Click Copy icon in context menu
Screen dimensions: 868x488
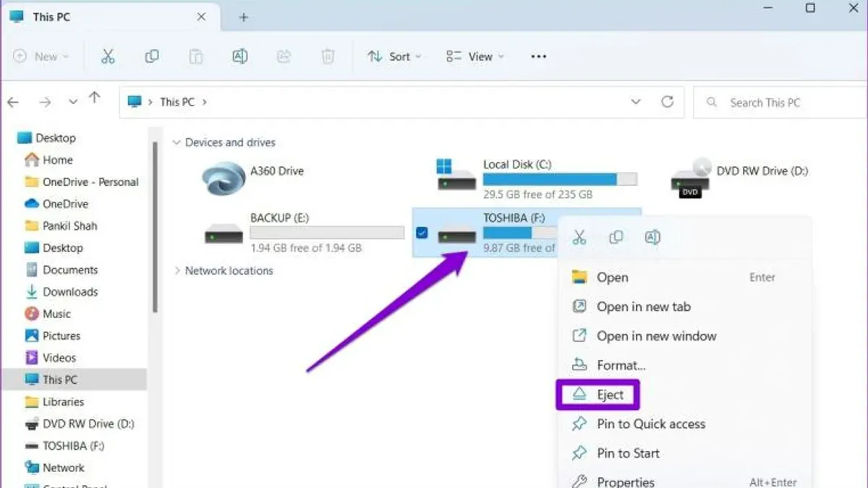616,237
